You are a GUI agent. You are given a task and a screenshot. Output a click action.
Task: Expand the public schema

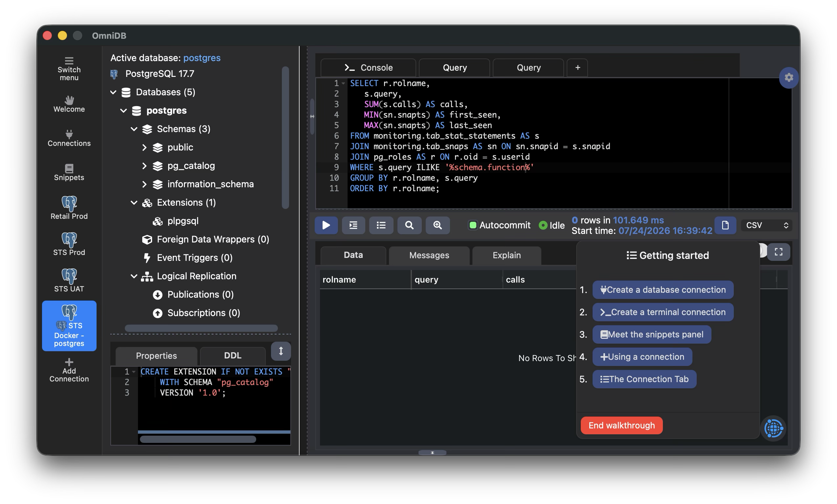click(x=144, y=147)
